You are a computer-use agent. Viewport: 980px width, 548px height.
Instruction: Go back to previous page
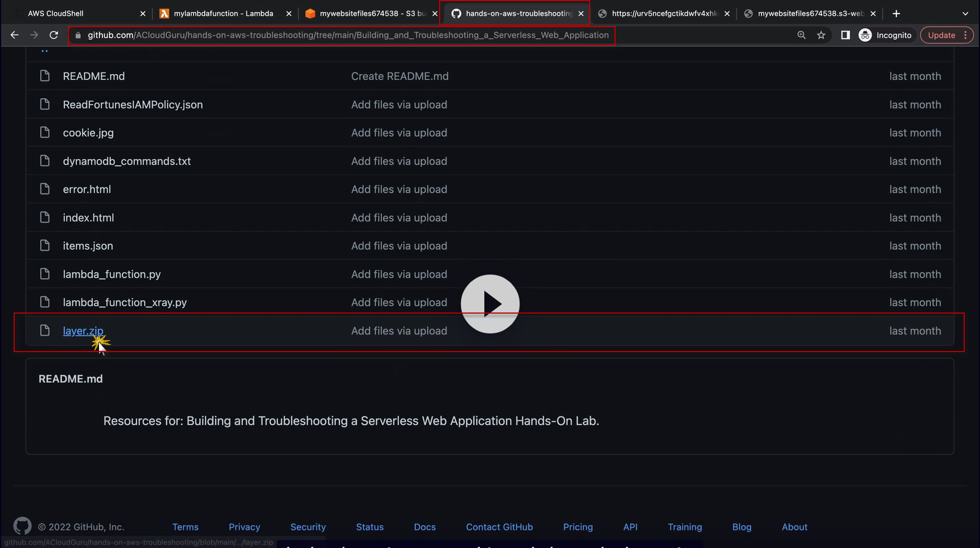[x=15, y=35]
